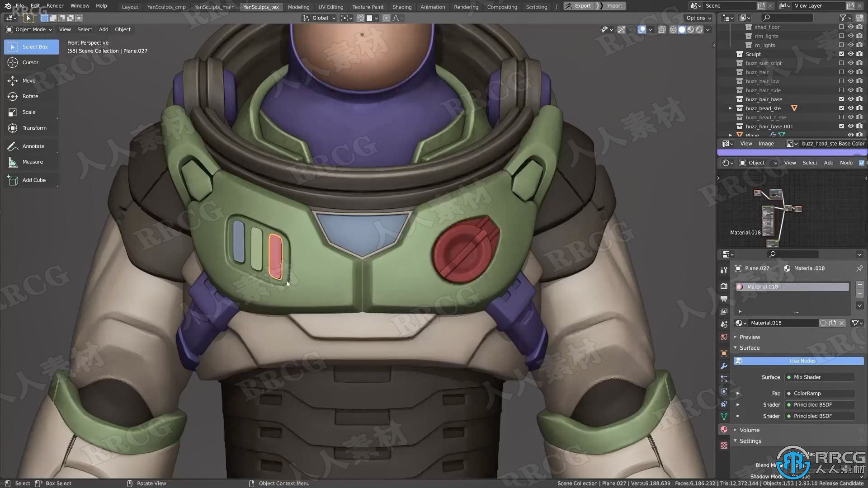Open the Object Mode dropdown
Viewport: 868px width, 488px height.
tap(29, 29)
